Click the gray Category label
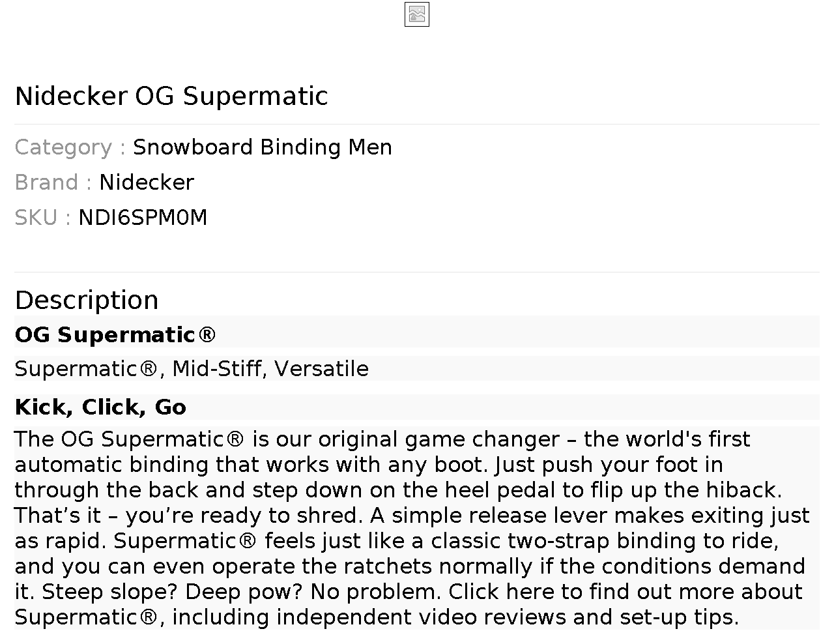The width and height of the screenshot is (834, 644). pos(63,147)
